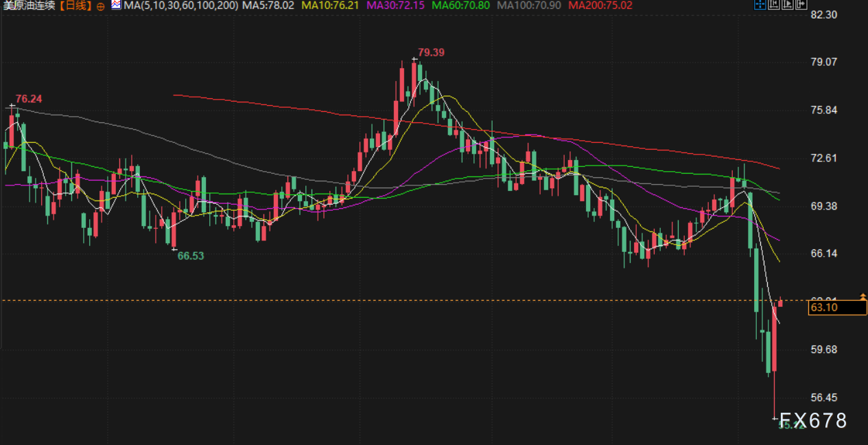The width and height of the screenshot is (868, 445).
Task: Click the MA60 green legend label
Action: click(462, 5)
